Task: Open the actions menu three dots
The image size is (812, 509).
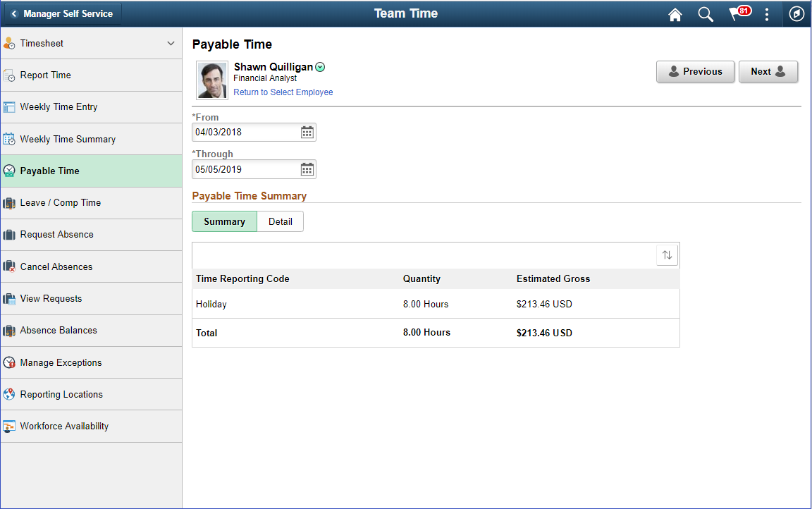Action: click(767, 15)
